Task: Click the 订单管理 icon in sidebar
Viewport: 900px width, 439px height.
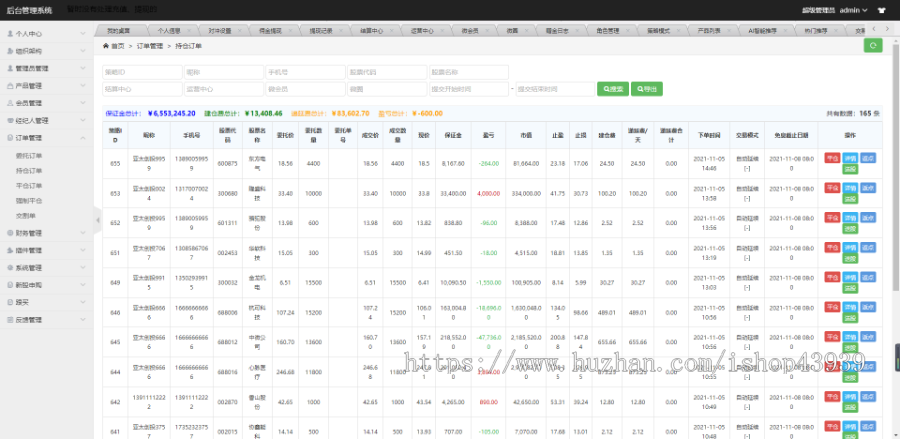Action: coord(10,138)
